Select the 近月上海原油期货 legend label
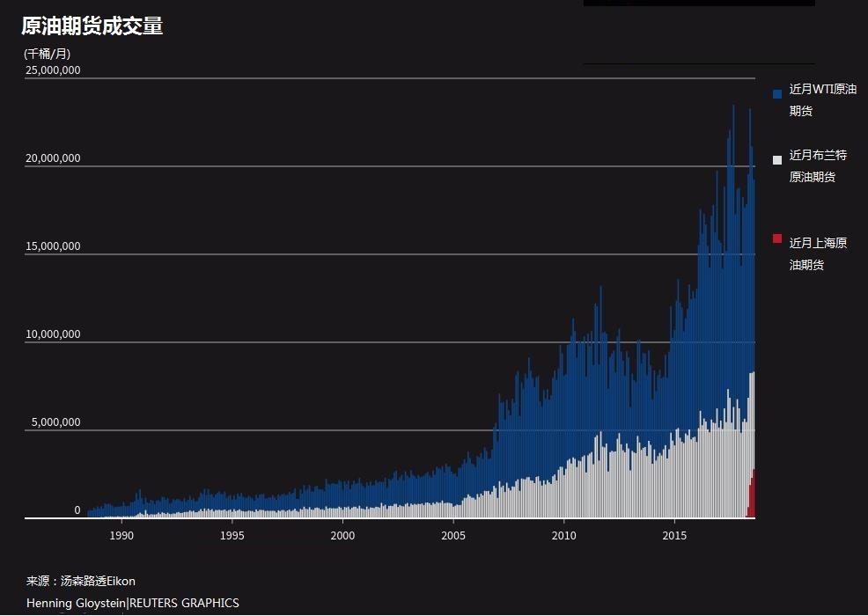The height and width of the screenshot is (616, 868). point(818,253)
